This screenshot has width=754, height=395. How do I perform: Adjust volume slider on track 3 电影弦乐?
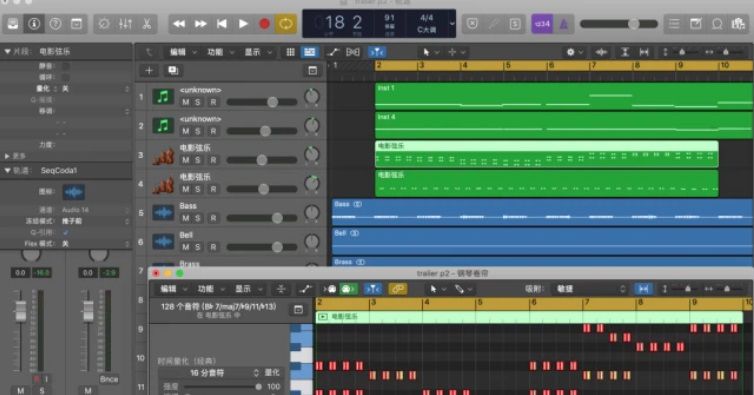[262, 160]
